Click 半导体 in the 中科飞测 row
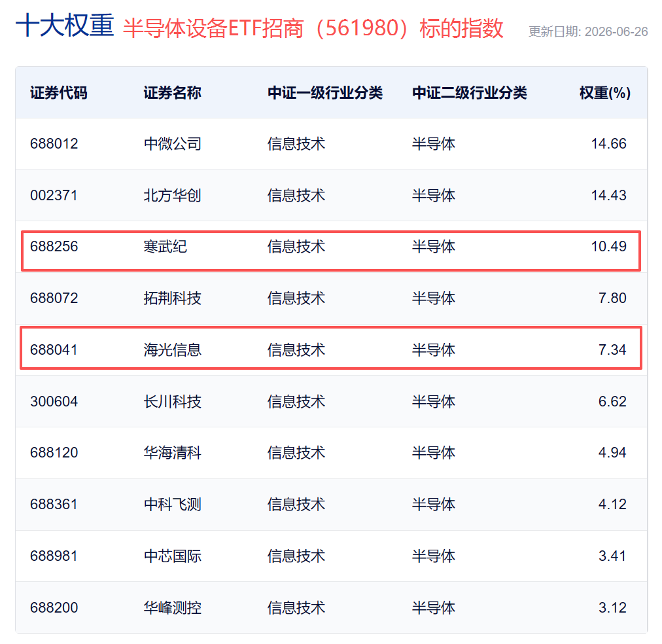This screenshot has height=644, width=662. point(434,505)
